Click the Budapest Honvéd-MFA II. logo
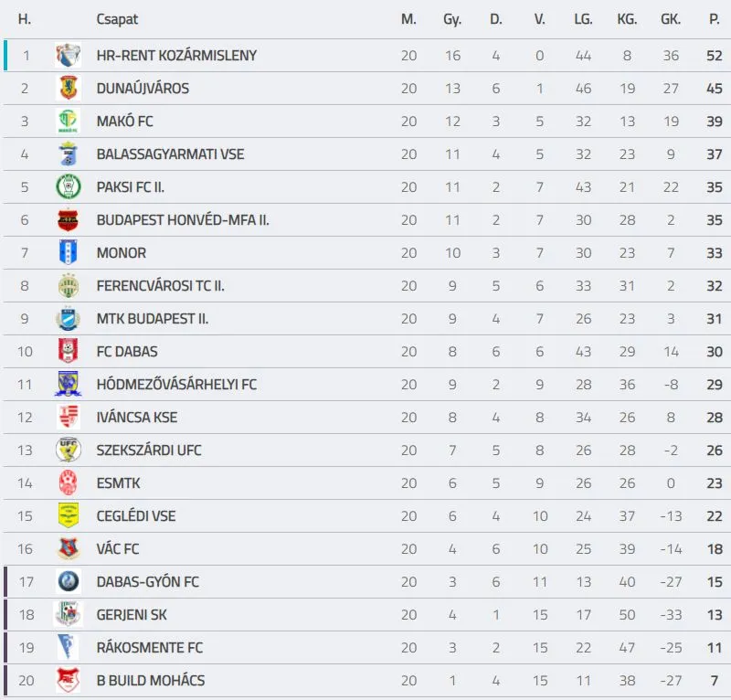Viewport: 731px width, 700px height. point(69,220)
